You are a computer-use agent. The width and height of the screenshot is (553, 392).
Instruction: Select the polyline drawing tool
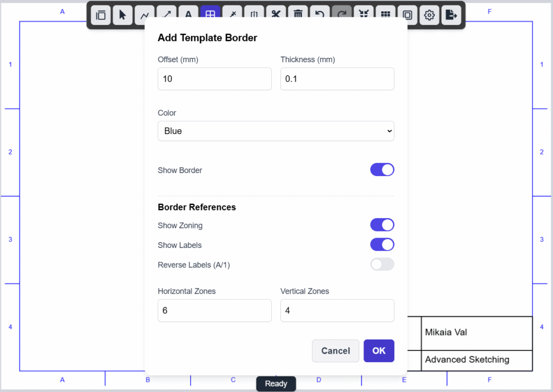click(x=145, y=15)
